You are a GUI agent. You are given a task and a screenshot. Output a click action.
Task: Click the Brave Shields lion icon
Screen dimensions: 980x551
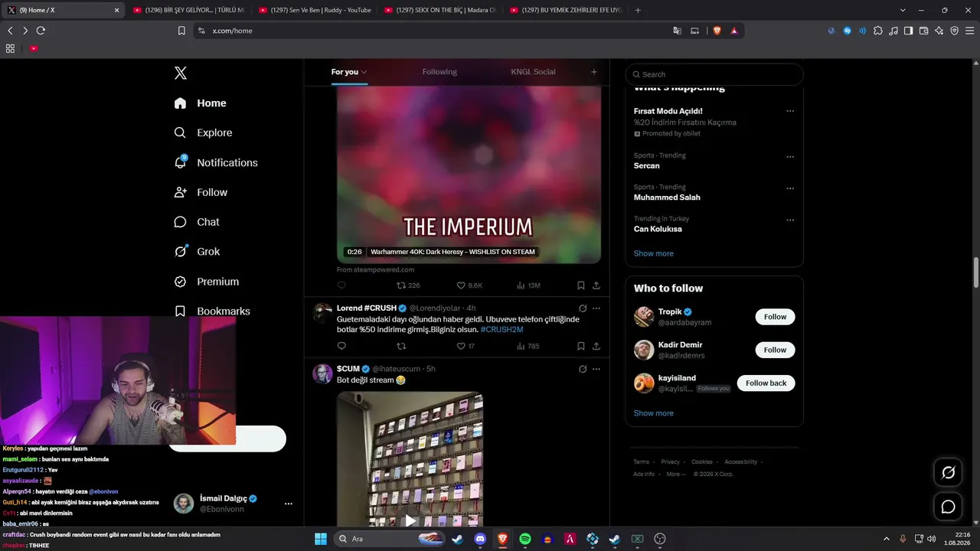[717, 31]
